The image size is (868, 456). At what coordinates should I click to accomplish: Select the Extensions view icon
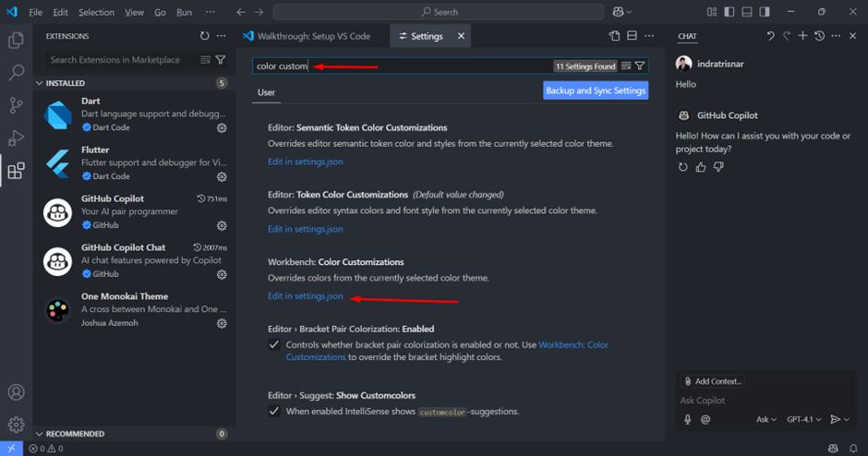coord(16,171)
